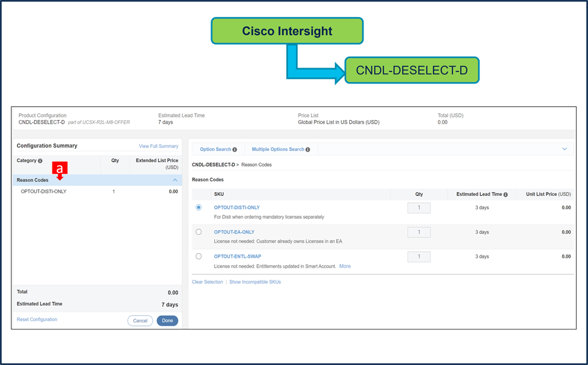Image resolution: width=588 pixels, height=365 pixels.
Task: Click info icon beside Option Search
Action: pyautogui.click(x=235, y=149)
